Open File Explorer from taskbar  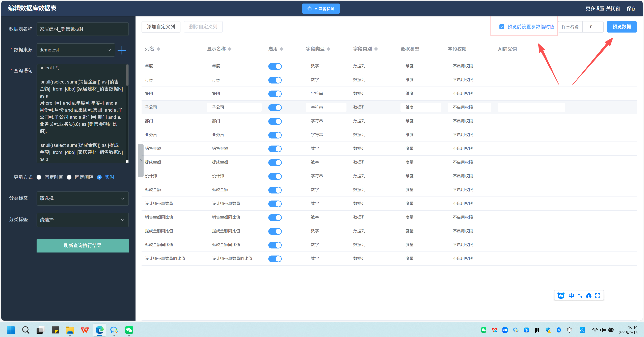click(x=70, y=330)
